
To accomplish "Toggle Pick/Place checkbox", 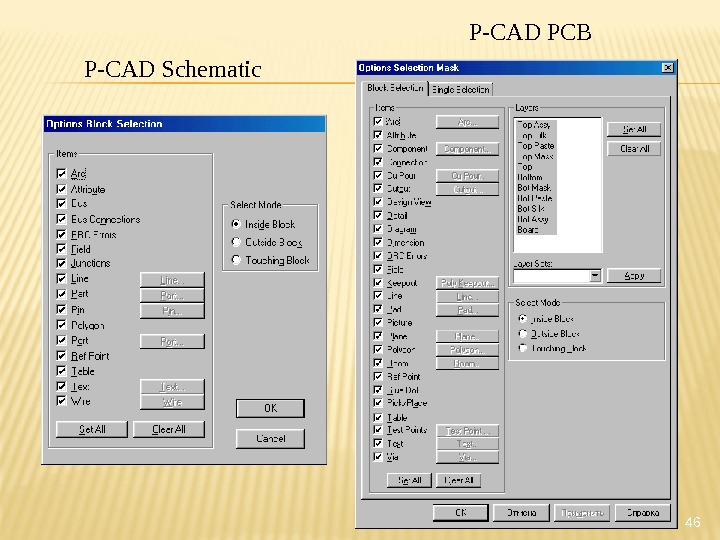I will [x=378, y=403].
